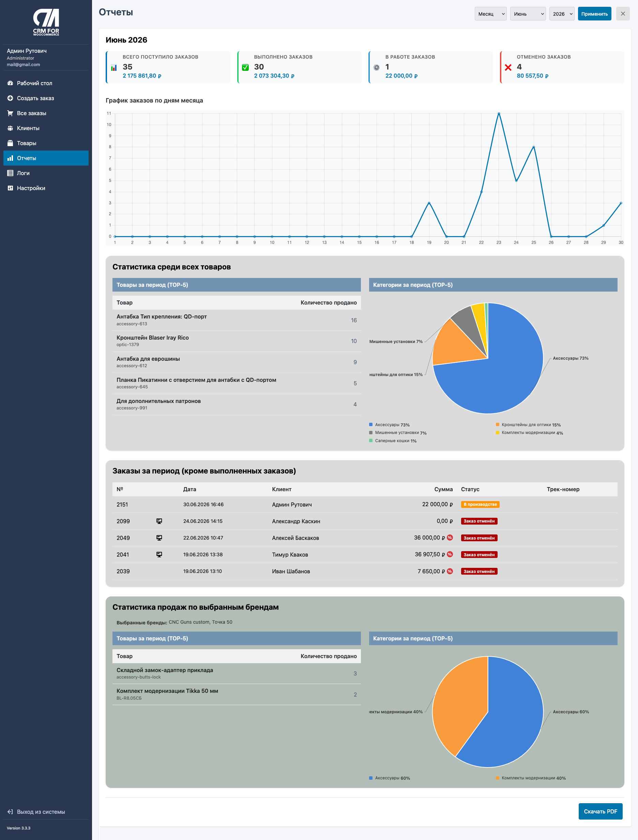Click the plus icon beside Создать заказ
638x840 pixels.
click(x=10, y=98)
